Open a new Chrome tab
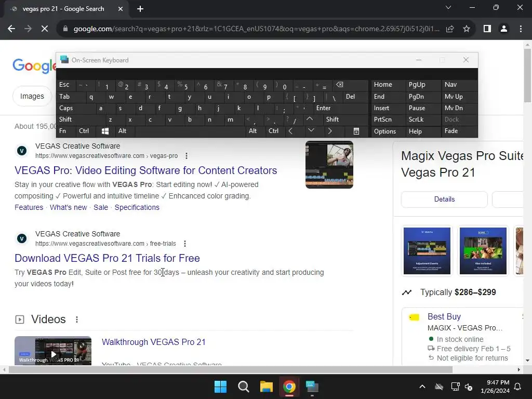532x399 pixels. tap(140, 9)
